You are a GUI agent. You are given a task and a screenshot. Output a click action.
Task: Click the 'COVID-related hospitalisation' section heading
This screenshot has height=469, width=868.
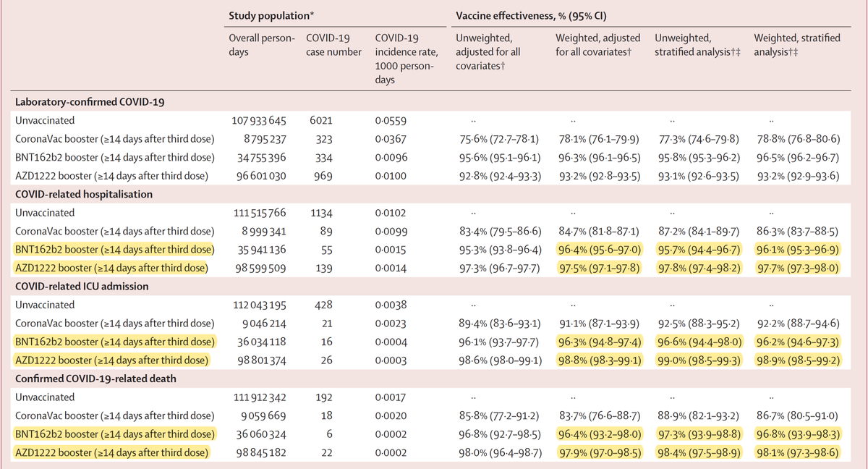82,194
